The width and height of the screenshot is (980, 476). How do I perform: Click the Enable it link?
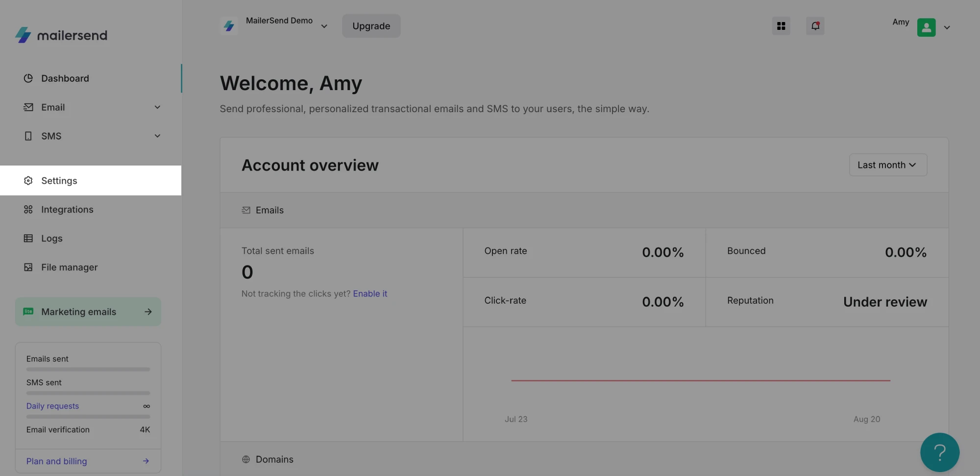[x=370, y=294]
